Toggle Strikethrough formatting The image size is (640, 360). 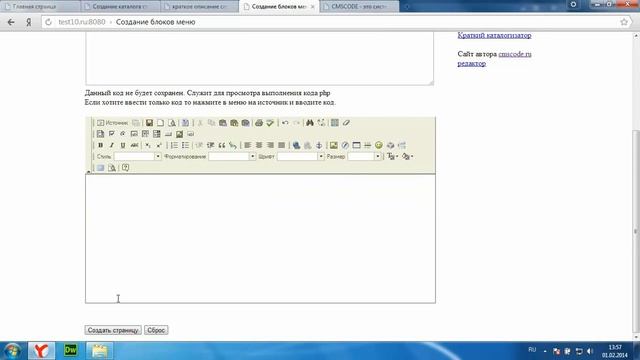[x=134, y=145]
